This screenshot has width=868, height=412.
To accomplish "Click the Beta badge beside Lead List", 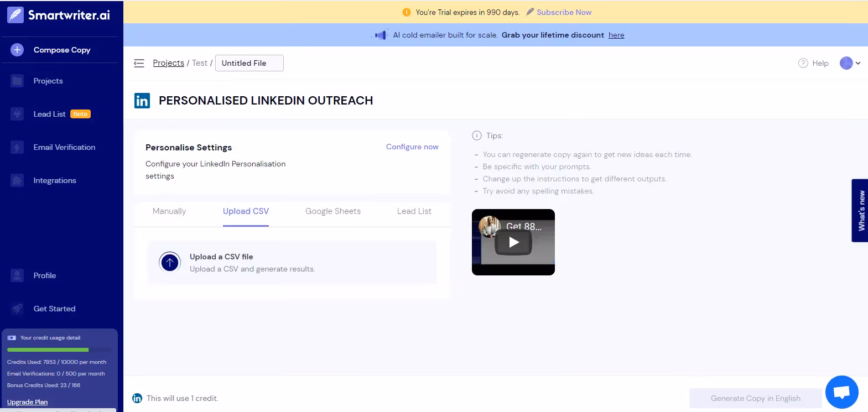I will [80, 114].
